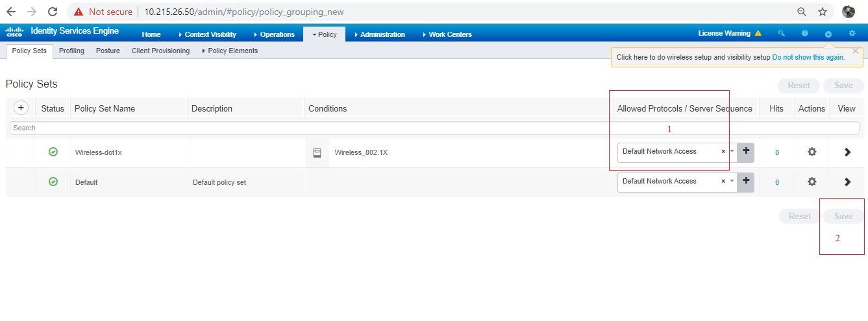Expand allowed protocols dropdown for Wireless-dot1x
This screenshot has height=321, width=868.
coord(732,152)
